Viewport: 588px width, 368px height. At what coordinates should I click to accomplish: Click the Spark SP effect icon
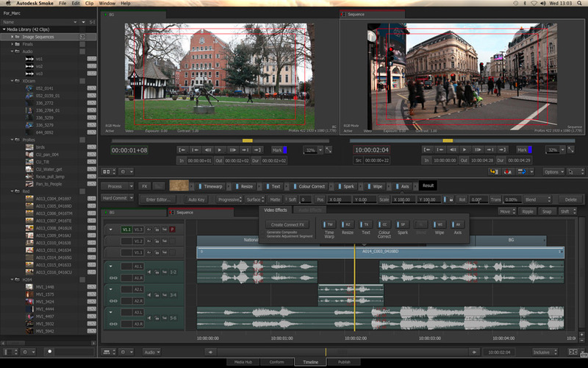402,224
